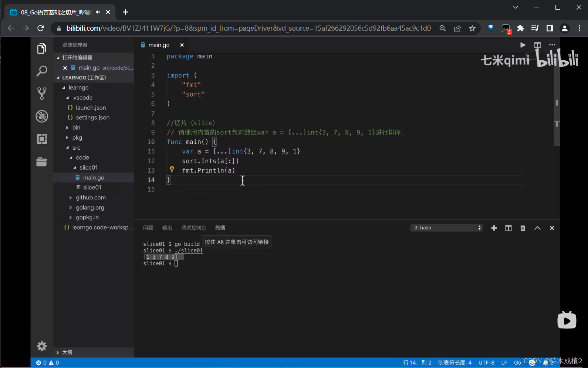Image resolution: width=588 pixels, height=368 pixels.
Task: Open the Source Control view icon
Action: tap(42, 93)
